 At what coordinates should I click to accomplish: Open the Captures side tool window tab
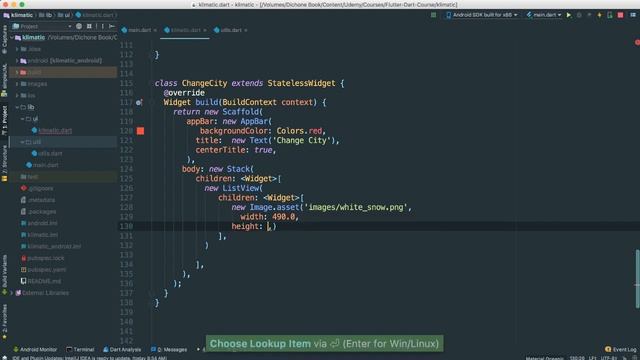4,39
